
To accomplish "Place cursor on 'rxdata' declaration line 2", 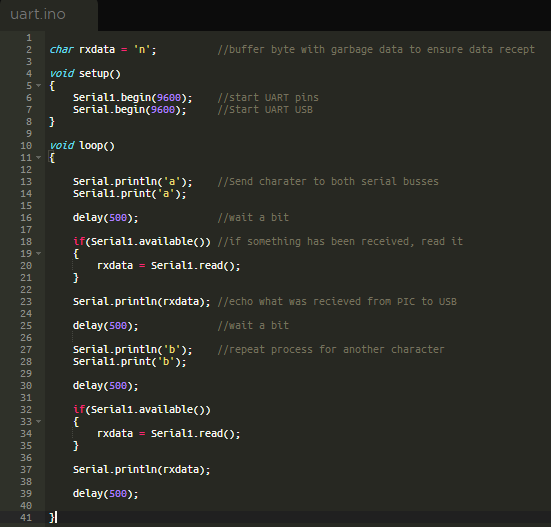I will 97,50.
